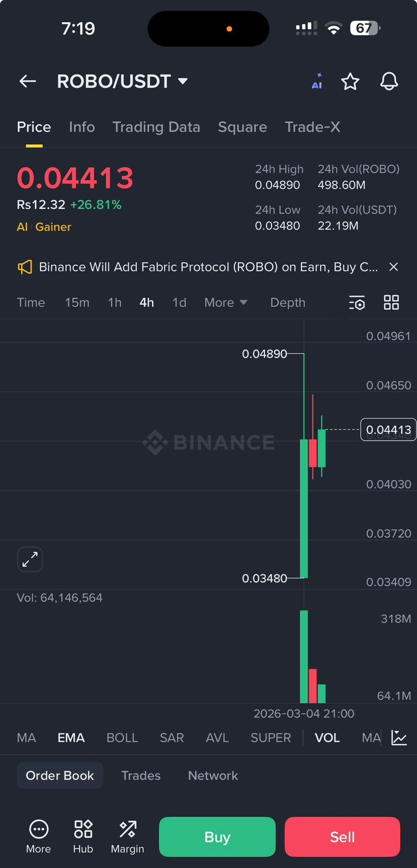The height and width of the screenshot is (868, 417).
Task: Open the More options menu at bottom
Action: (39, 837)
